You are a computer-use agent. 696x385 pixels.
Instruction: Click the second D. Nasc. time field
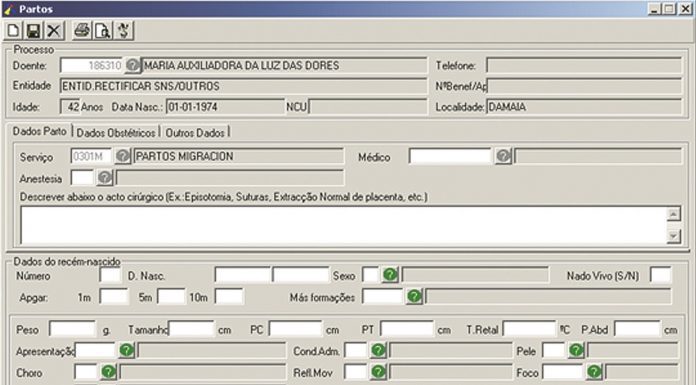(301, 275)
